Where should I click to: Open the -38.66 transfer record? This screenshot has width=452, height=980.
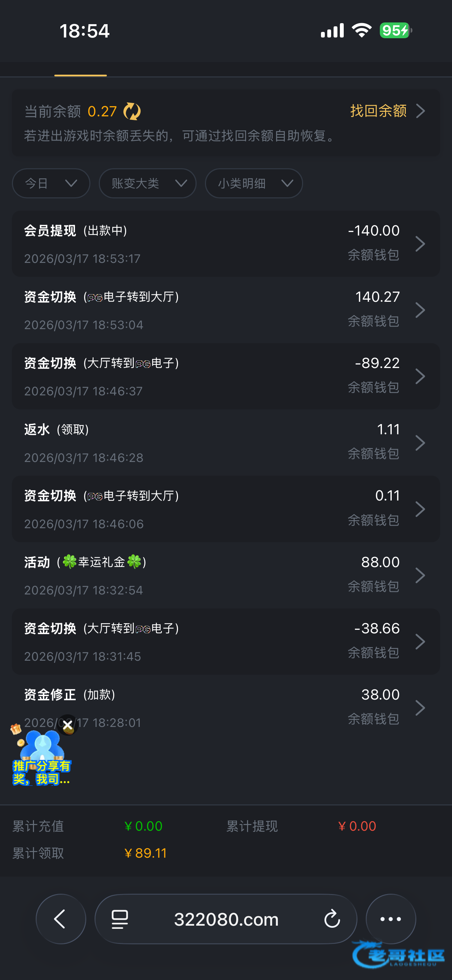(x=226, y=641)
